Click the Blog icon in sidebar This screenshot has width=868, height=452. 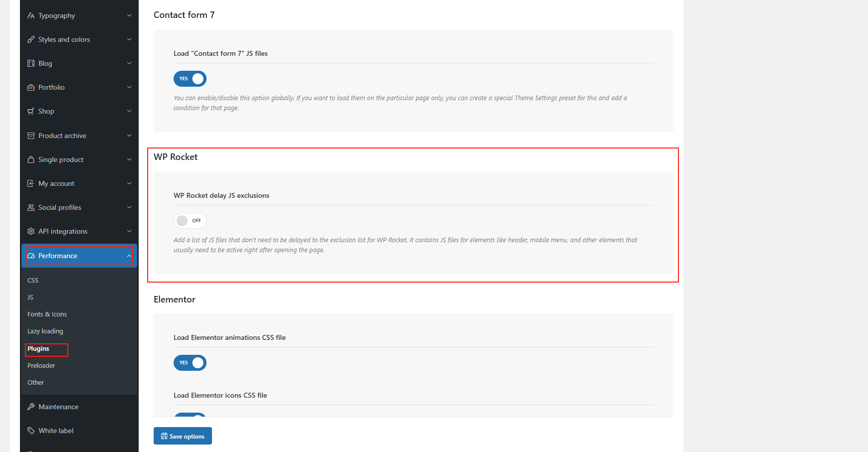click(31, 63)
